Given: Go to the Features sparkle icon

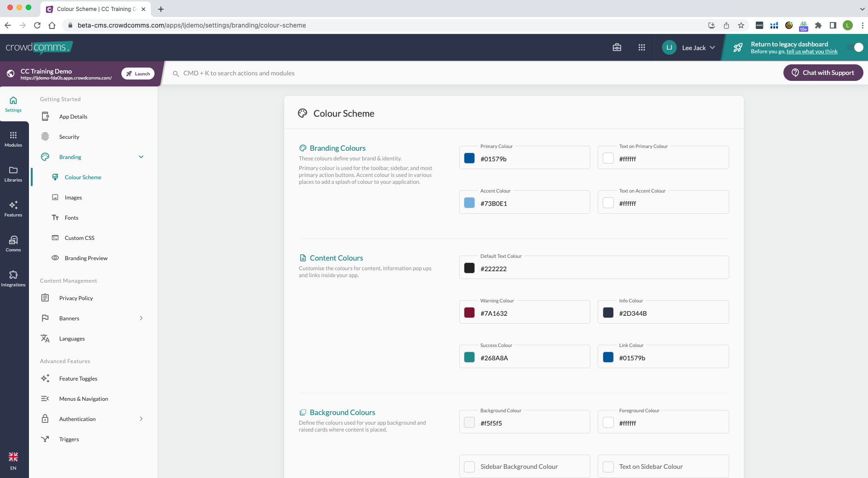Looking at the screenshot, I should coord(13,209).
